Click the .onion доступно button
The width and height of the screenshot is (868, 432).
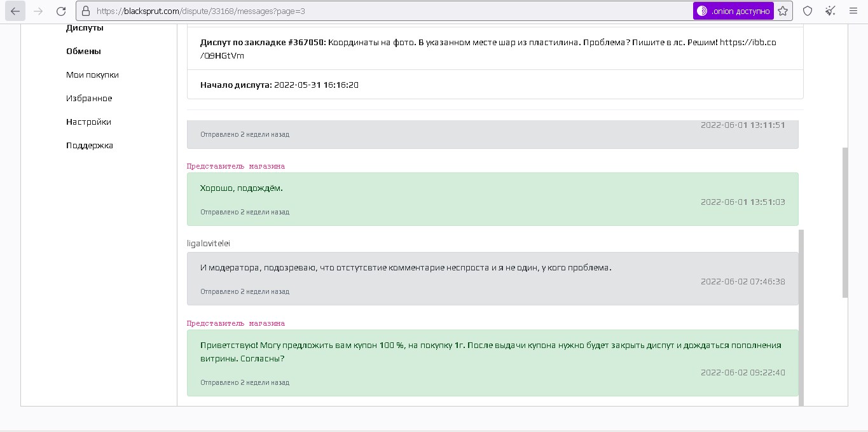click(733, 11)
